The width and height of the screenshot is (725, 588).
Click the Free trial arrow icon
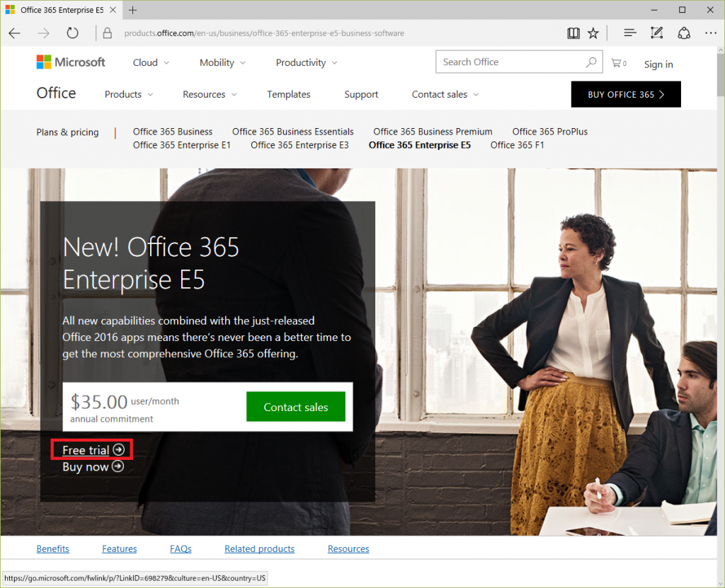click(x=119, y=449)
